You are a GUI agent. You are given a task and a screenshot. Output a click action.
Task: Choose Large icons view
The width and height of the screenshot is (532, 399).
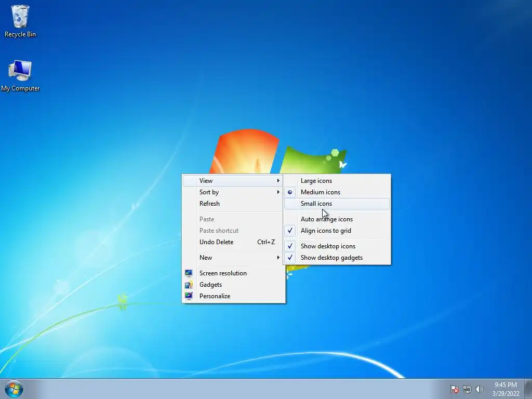(x=337, y=181)
